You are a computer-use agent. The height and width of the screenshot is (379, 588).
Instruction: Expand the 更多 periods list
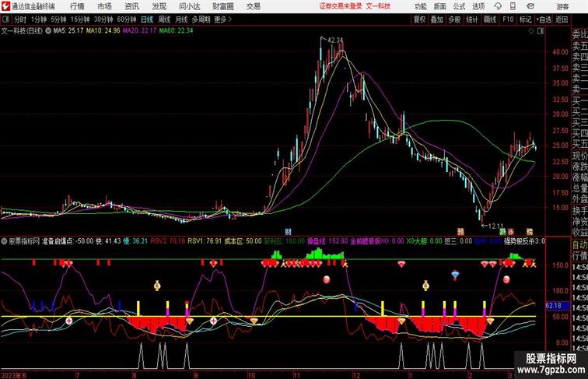[x=222, y=19]
